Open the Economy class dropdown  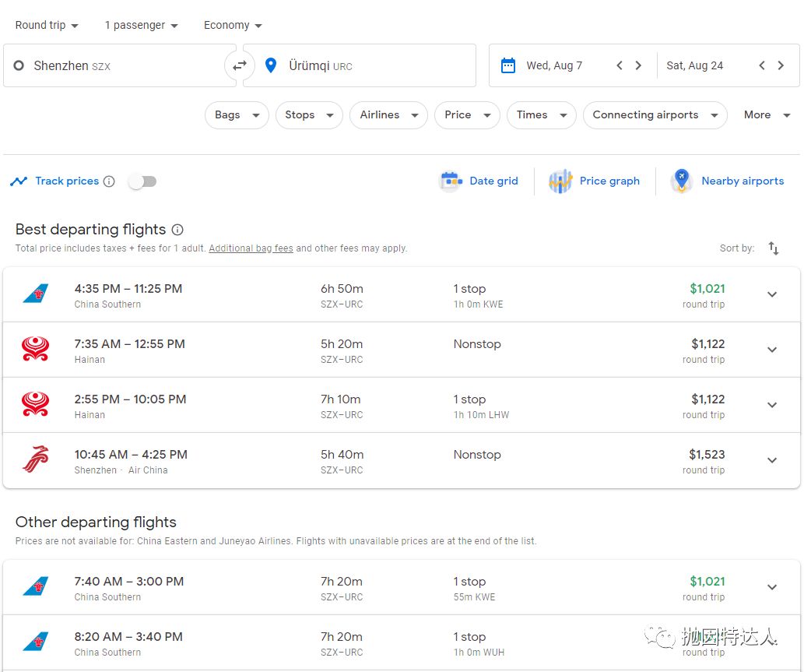pos(233,25)
